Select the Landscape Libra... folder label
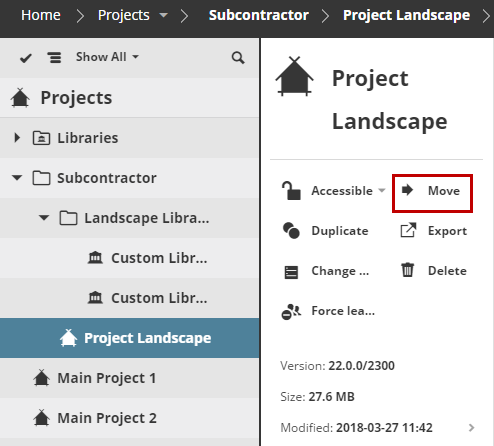This screenshot has height=446, width=494. click(147, 218)
